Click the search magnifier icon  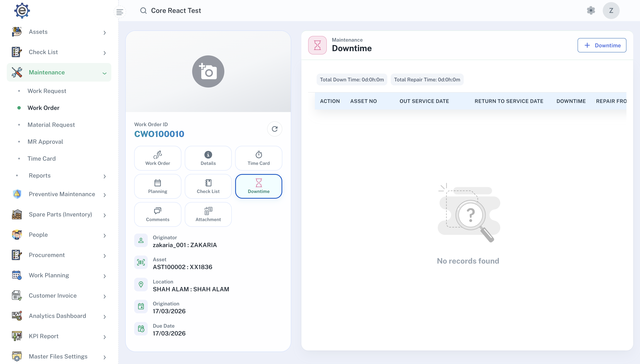click(x=143, y=11)
